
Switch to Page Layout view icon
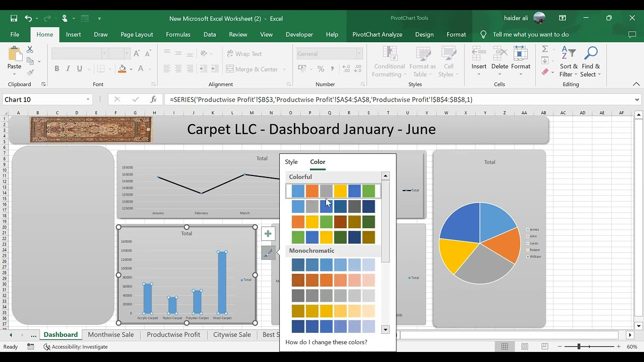click(x=525, y=347)
